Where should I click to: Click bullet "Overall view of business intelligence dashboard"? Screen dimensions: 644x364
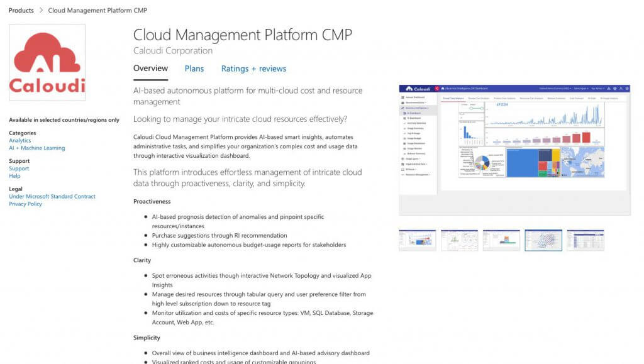[x=261, y=353]
